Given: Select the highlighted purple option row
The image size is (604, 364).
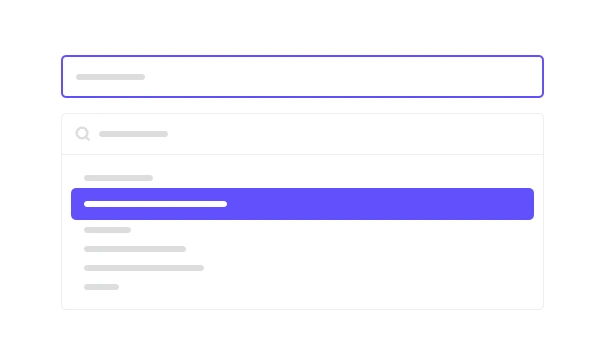Looking at the screenshot, I should click(302, 204).
